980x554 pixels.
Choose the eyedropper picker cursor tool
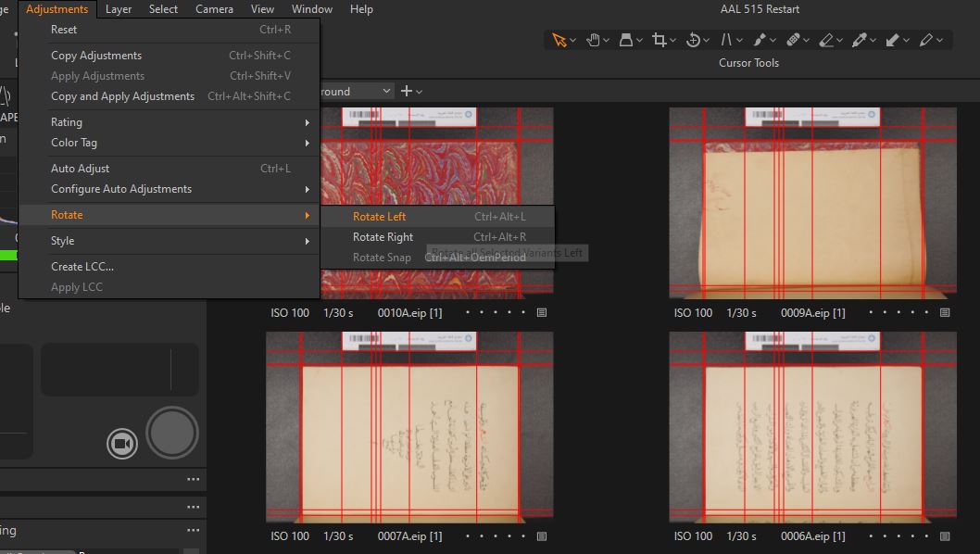[x=860, y=40]
